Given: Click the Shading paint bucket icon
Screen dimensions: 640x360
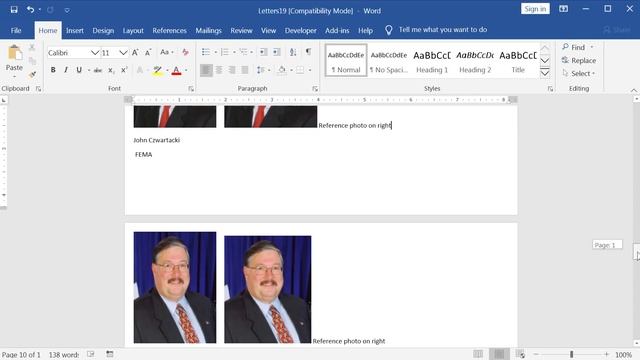Looking at the screenshot, I should [282, 70].
